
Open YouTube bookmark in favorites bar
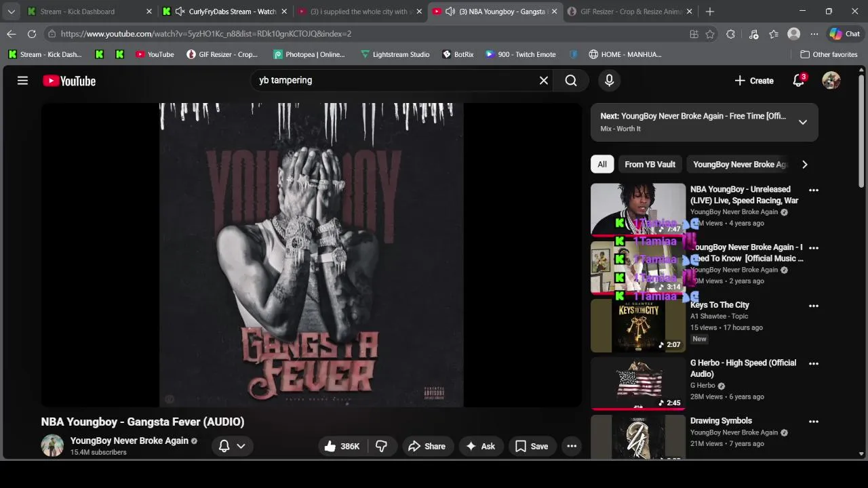click(155, 54)
